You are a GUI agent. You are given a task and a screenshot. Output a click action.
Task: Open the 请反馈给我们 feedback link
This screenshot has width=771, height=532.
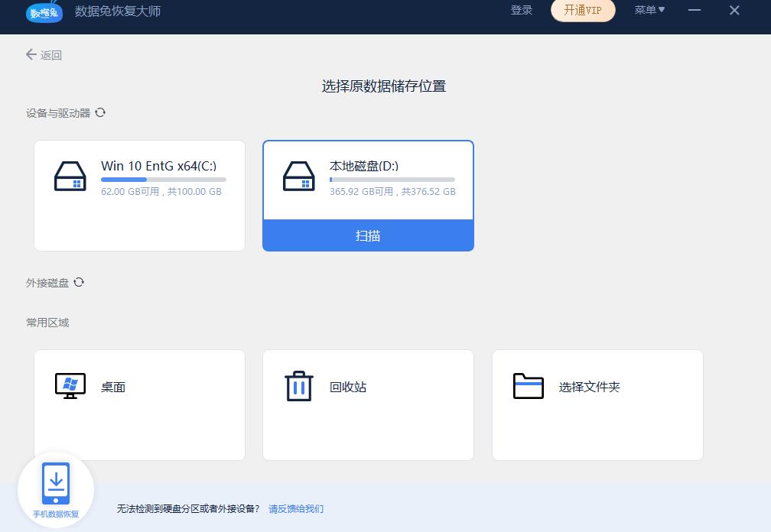click(x=295, y=508)
